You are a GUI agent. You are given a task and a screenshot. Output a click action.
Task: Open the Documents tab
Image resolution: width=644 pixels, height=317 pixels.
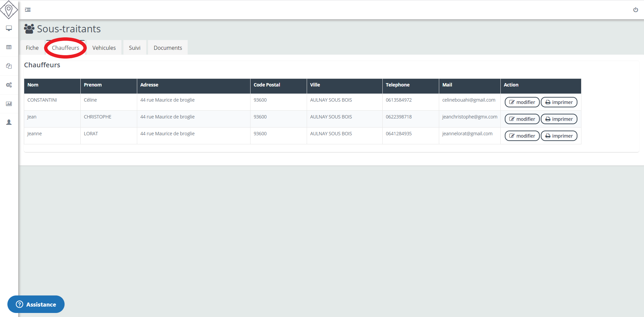click(x=168, y=48)
